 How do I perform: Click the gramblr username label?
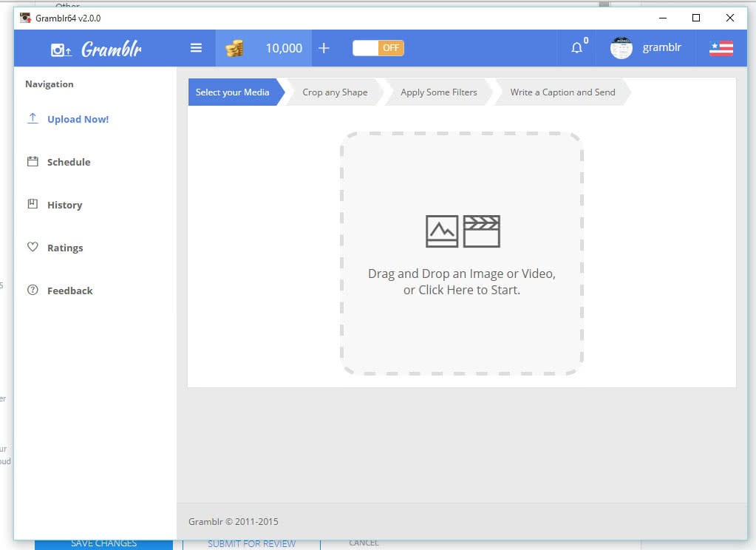pyautogui.click(x=661, y=48)
